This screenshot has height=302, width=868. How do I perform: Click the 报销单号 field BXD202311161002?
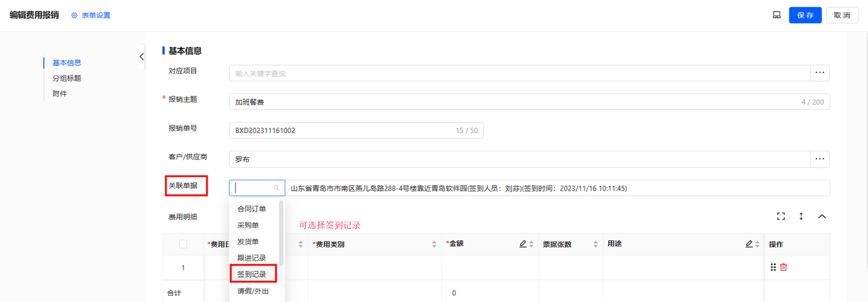[356, 130]
